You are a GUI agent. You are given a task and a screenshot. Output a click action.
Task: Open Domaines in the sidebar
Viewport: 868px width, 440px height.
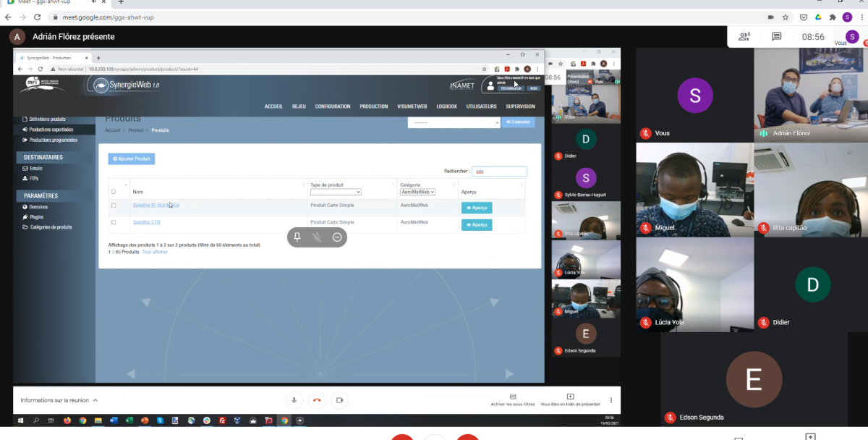click(x=35, y=207)
